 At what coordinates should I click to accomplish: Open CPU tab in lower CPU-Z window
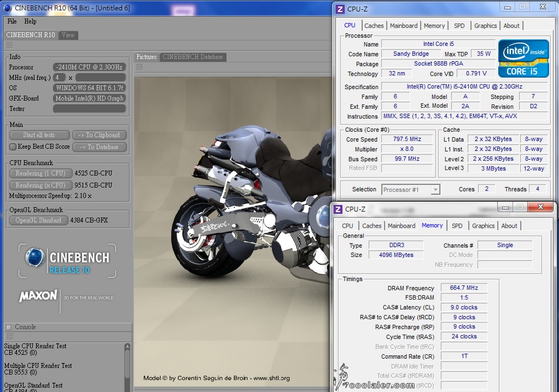pyautogui.click(x=347, y=226)
